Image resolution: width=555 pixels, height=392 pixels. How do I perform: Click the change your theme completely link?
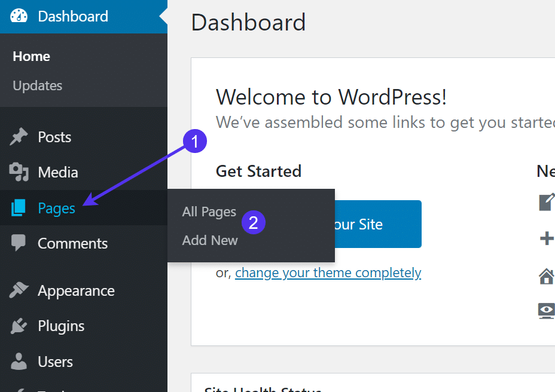pyautogui.click(x=328, y=272)
